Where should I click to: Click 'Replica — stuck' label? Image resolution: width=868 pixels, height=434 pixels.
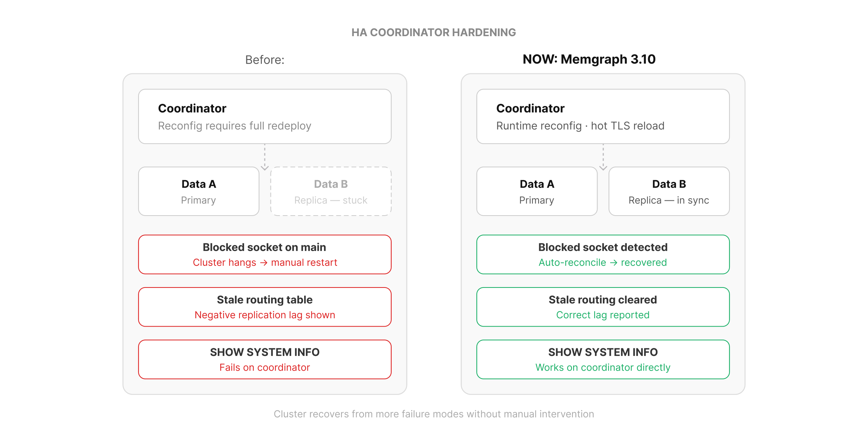coord(331,200)
